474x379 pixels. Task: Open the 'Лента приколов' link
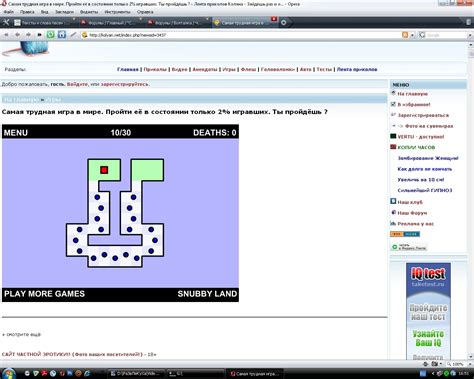point(357,69)
